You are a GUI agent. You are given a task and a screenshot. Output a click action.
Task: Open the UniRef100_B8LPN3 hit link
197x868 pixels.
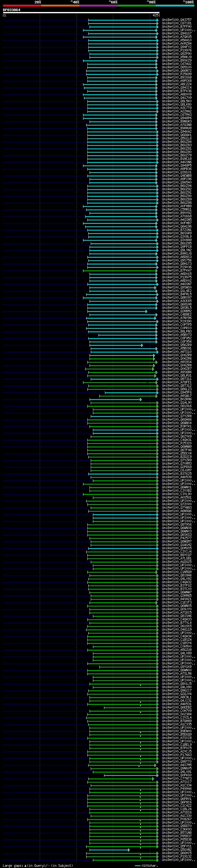coord(176,331)
